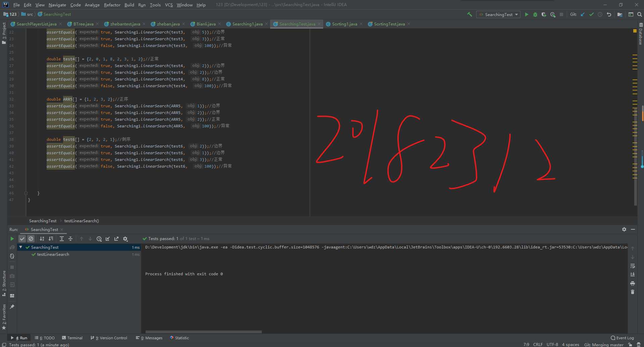Clear console with trash icon

point(633,292)
